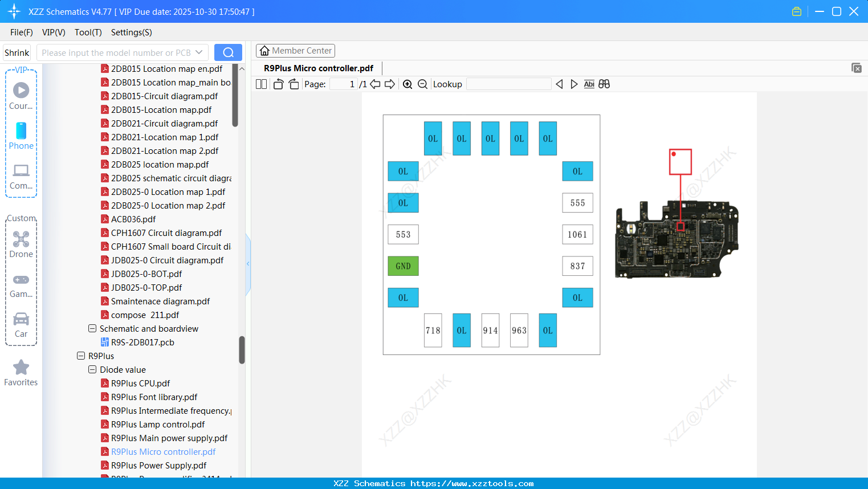Click the model number search field

tap(116, 52)
